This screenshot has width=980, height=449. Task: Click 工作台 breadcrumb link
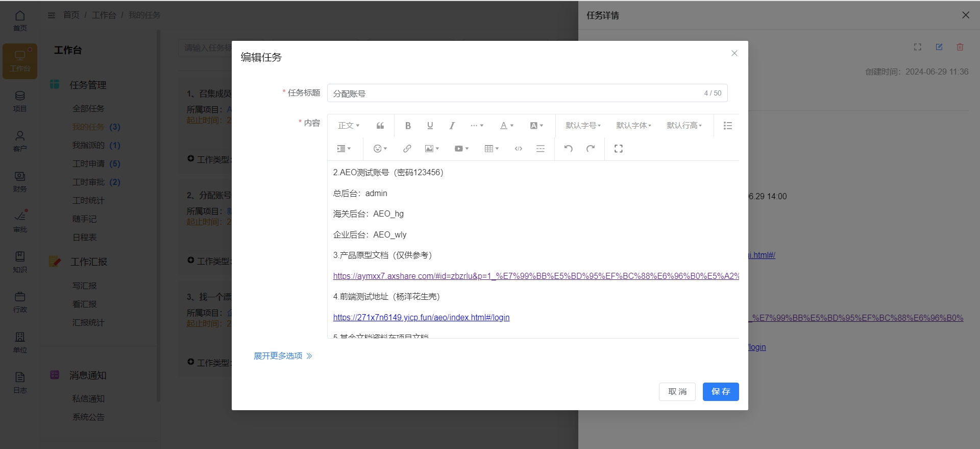click(x=104, y=15)
